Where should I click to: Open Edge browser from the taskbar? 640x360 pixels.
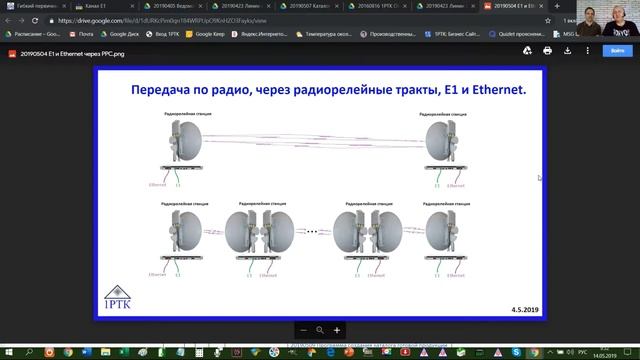click(330, 352)
